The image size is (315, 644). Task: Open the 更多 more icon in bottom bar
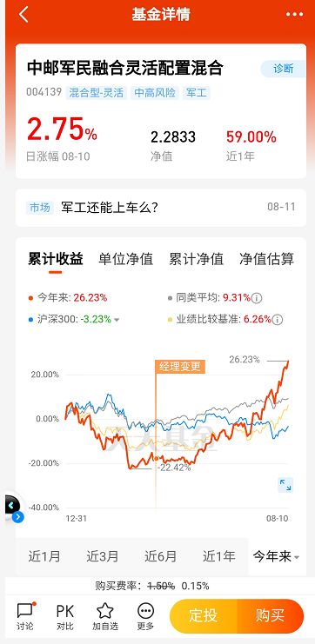[145, 616]
